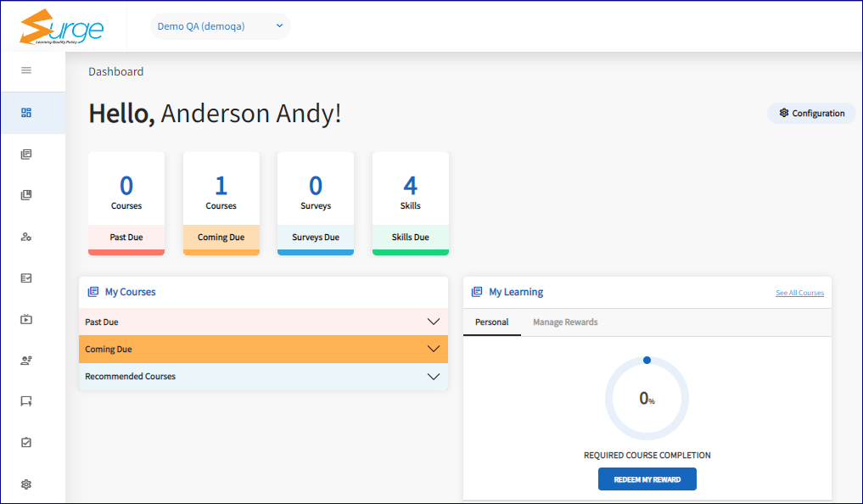Click the tasks checkbox icon in the sidebar
Image resolution: width=863 pixels, height=504 pixels.
(x=25, y=441)
